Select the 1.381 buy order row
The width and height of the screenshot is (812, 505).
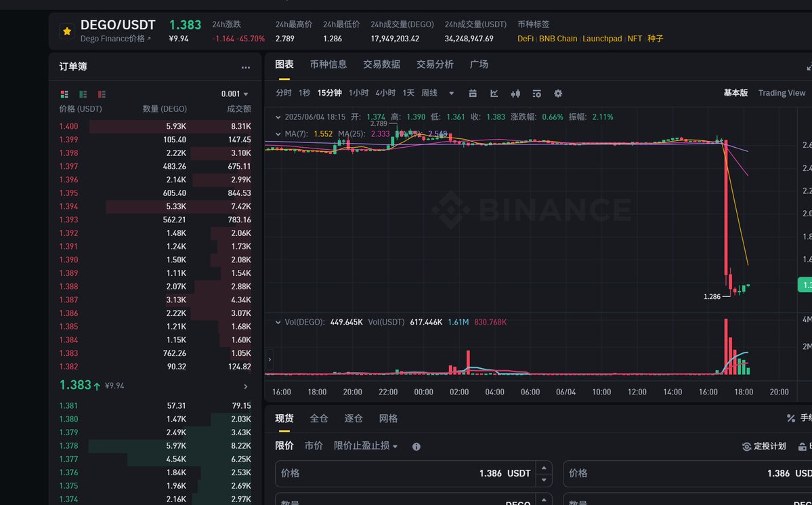point(155,406)
